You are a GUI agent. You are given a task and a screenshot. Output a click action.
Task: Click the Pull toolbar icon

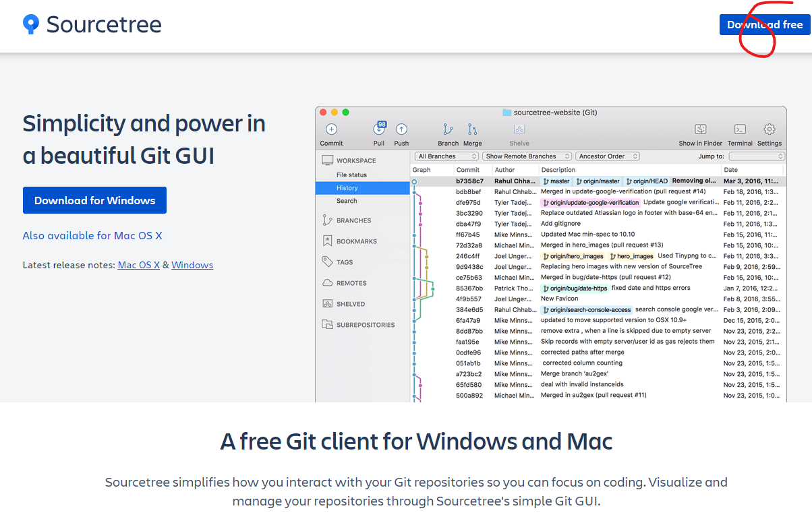(379, 129)
